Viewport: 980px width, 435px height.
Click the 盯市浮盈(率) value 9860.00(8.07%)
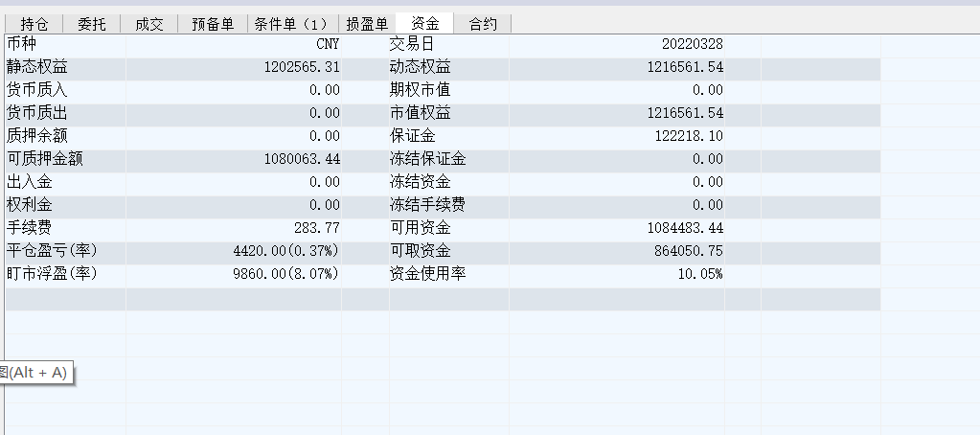click(285, 274)
